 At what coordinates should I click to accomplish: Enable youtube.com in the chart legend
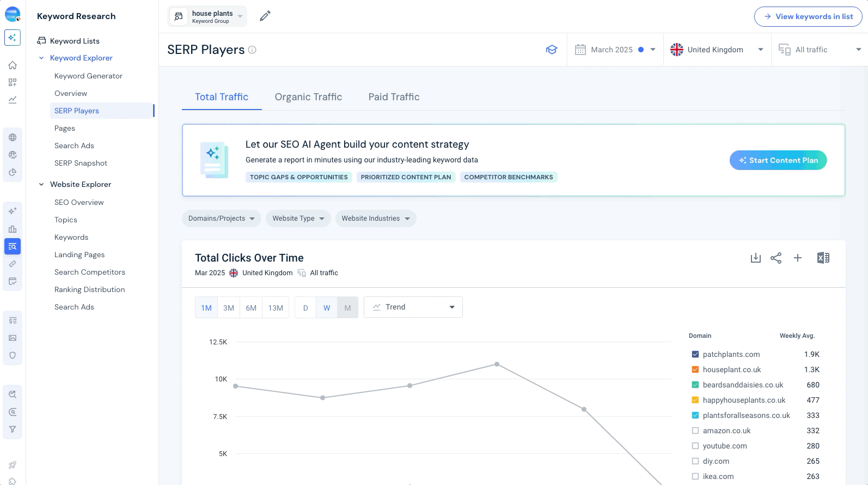(x=695, y=446)
